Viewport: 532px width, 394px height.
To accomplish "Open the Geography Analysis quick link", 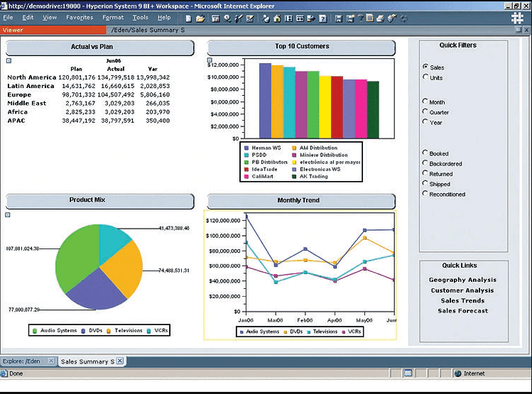I will coord(462,280).
